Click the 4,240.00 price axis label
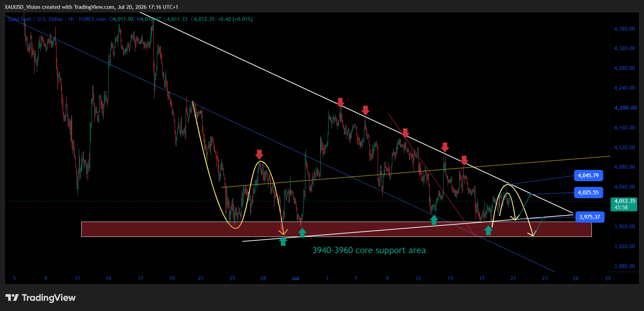Viewport: 644px width, 311px height. [x=624, y=88]
